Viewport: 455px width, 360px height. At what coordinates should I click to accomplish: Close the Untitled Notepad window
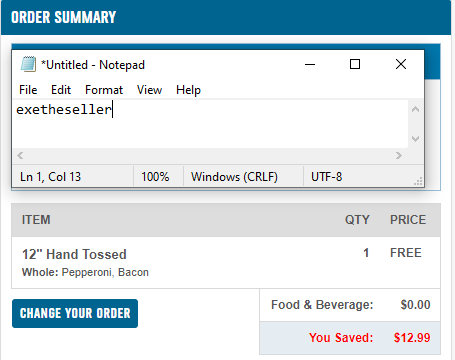pos(401,64)
